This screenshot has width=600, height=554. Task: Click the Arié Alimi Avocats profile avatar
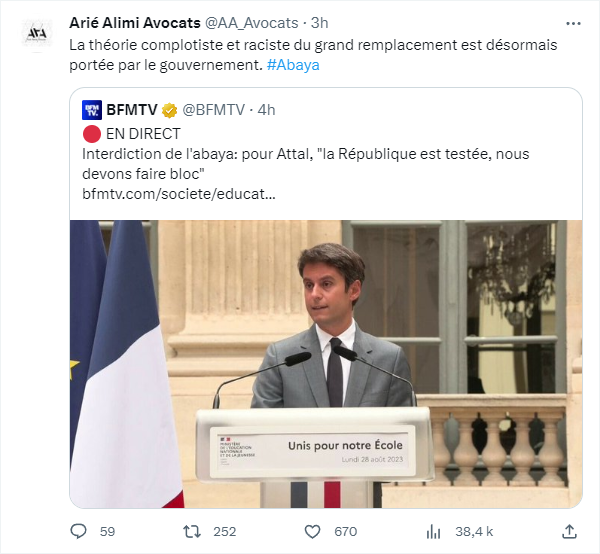[x=37, y=33]
